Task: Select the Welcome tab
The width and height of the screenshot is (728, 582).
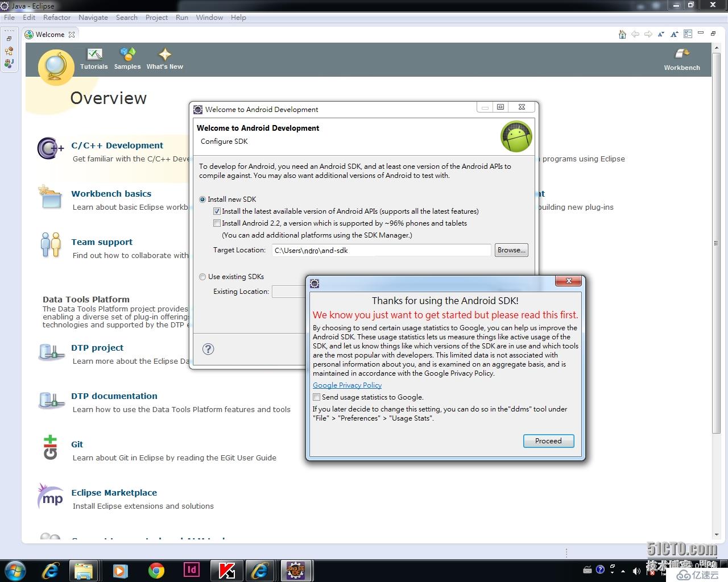Action: (x=50, y=35)
